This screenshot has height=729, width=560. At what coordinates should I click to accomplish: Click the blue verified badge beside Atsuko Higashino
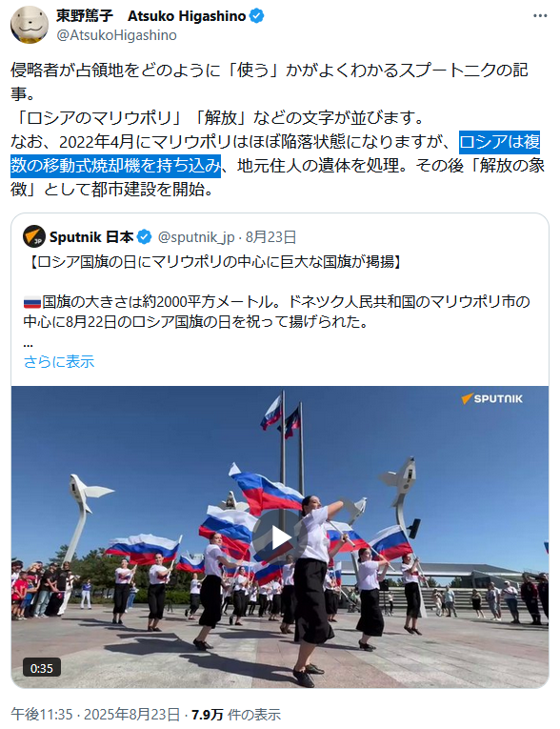tap(256, 16)
